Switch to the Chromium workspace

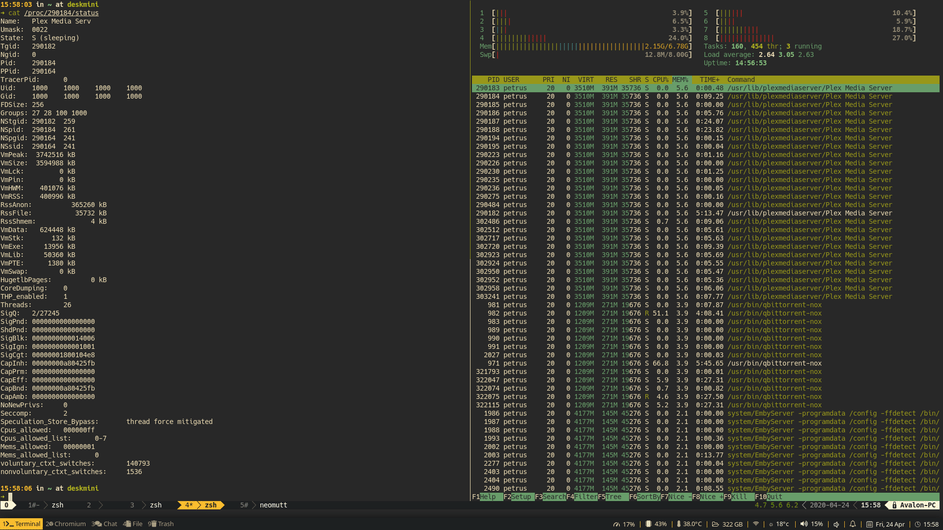coord(66,524)
